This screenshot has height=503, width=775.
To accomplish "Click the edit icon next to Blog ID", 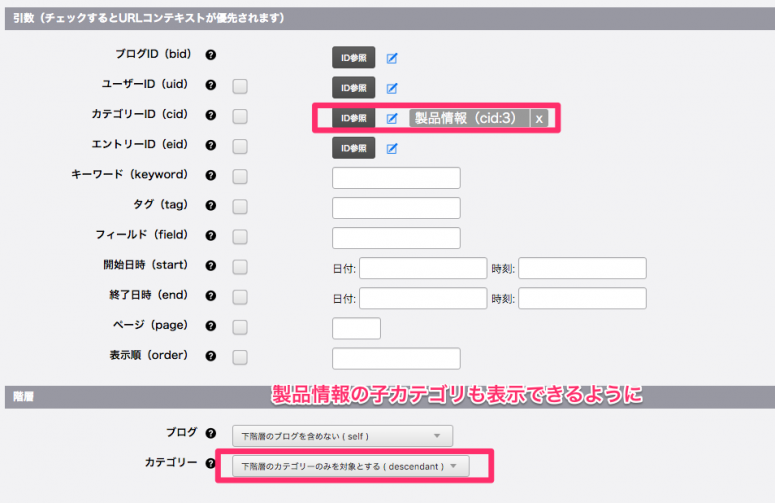I will tap(392, 58).
